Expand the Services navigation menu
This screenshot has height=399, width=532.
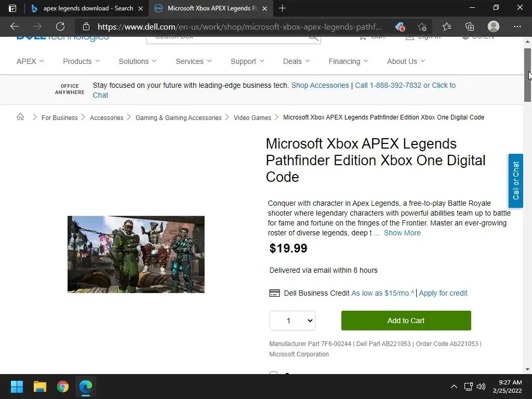coord(193,61)
